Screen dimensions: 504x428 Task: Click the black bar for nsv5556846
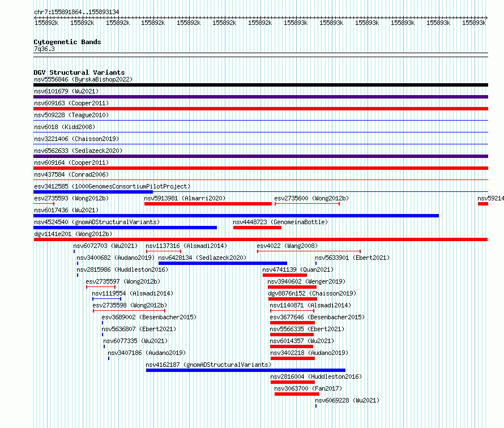260,85
